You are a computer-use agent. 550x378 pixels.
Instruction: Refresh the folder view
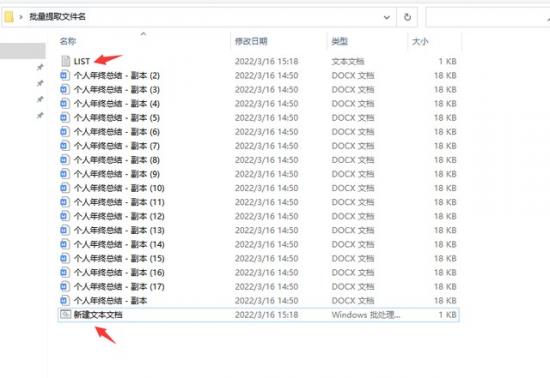(x=407, y=17)
